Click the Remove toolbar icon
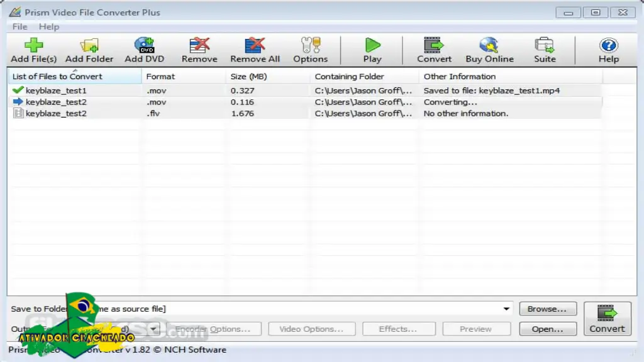This screenshot has height=362, width=644. click(x=199, y=50)
